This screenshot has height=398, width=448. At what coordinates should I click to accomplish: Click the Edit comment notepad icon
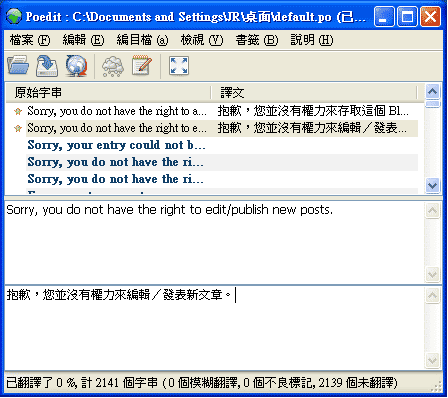coord(142,65)
